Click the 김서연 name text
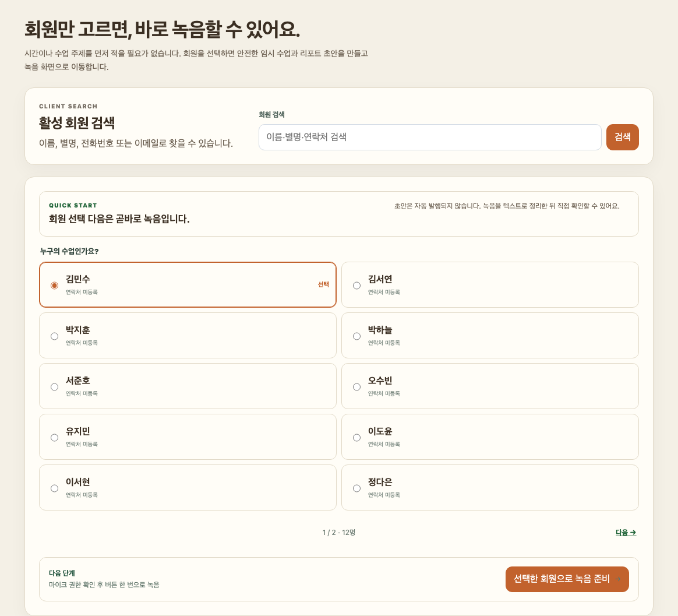Image resolution: width=678 pixels, height=616 pixels. tap(380, 280)
